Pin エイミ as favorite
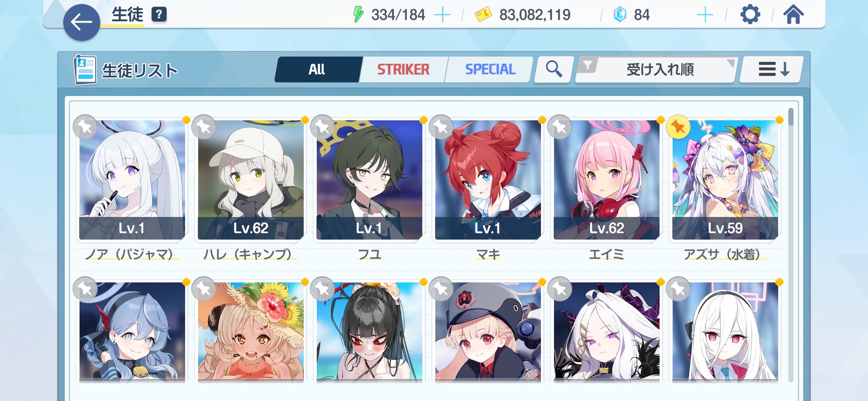This screenshot has width=868, height=401. [559, 127]
